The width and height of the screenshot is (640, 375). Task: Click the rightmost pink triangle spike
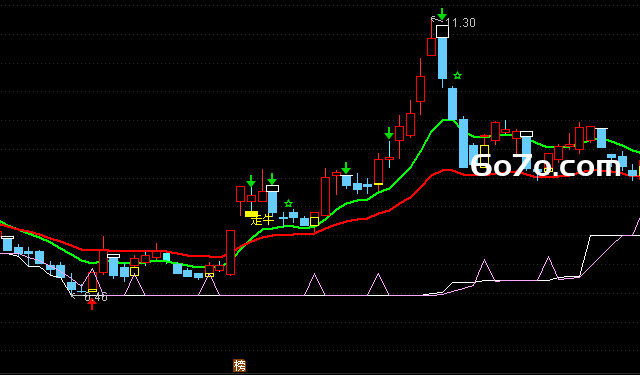[x=548, y=268]
